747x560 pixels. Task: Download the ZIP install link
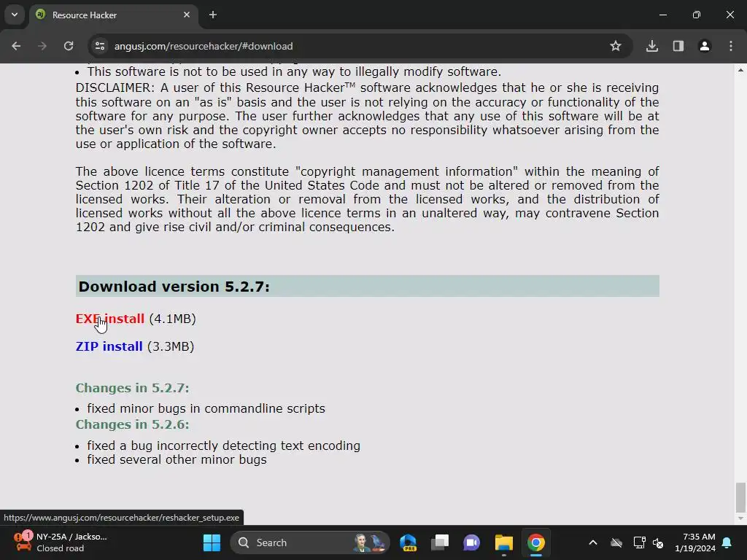109,346
